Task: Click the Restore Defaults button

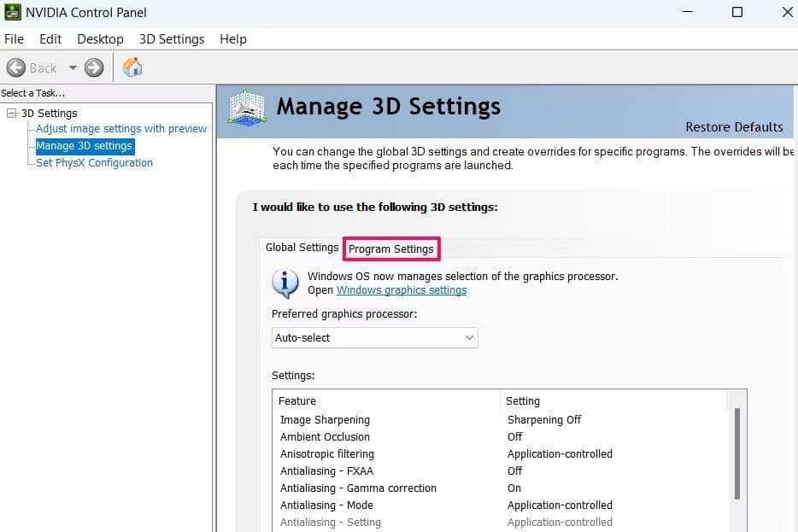Action: pos(734,126)
